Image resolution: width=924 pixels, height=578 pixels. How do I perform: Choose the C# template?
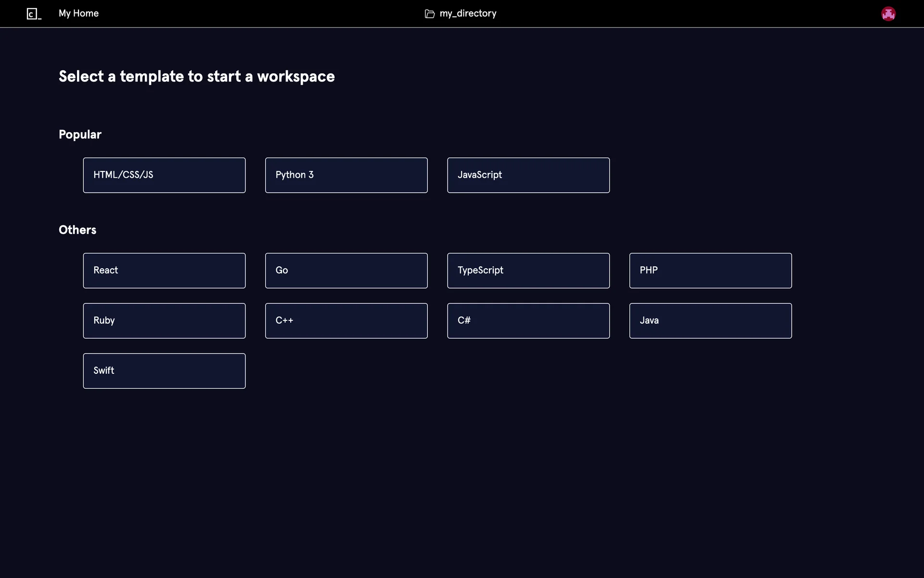528,321
